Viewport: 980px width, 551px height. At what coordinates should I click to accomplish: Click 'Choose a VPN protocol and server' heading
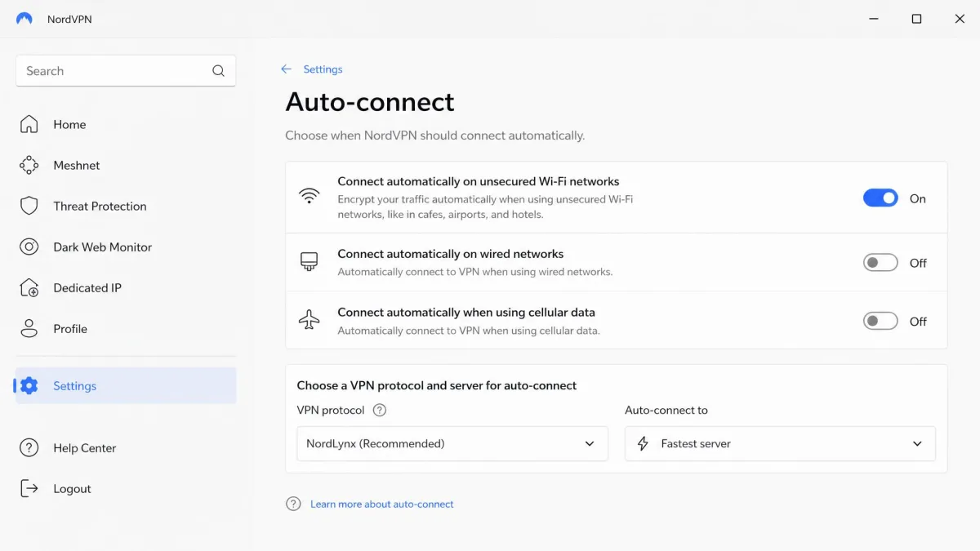coord(437,385)
